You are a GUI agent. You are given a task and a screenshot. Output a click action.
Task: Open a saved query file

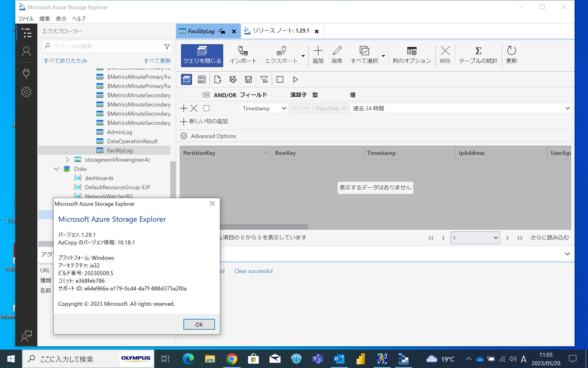217,79
